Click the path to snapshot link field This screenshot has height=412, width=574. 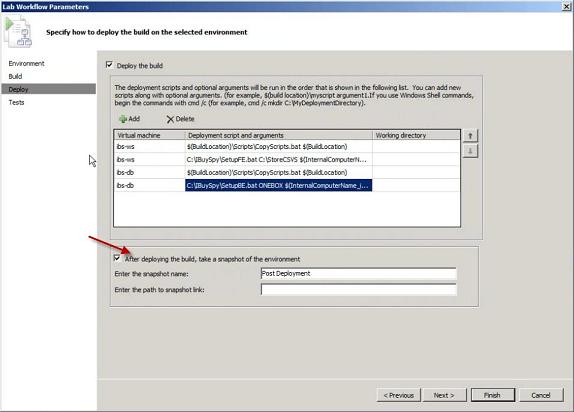359,289
